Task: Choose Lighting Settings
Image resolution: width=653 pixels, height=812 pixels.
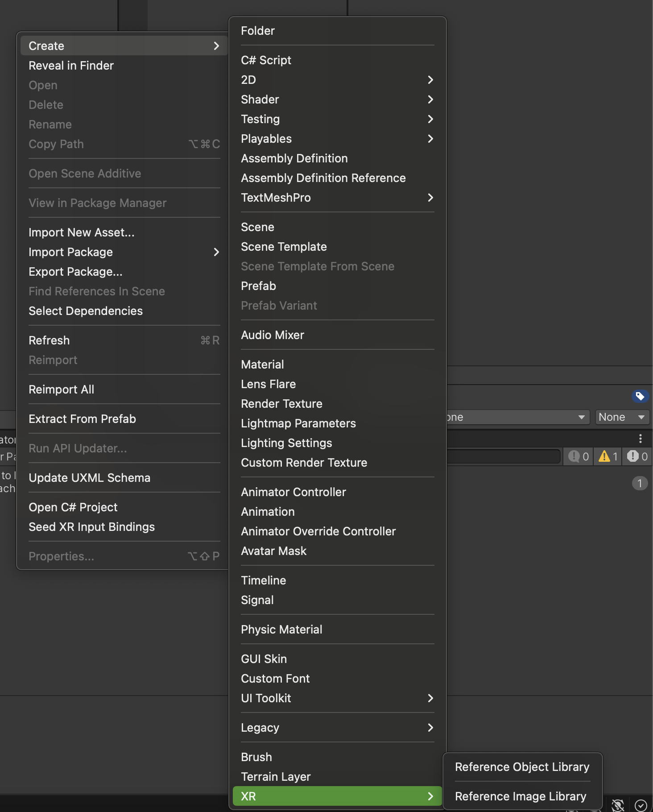Action: coord(337,443)
